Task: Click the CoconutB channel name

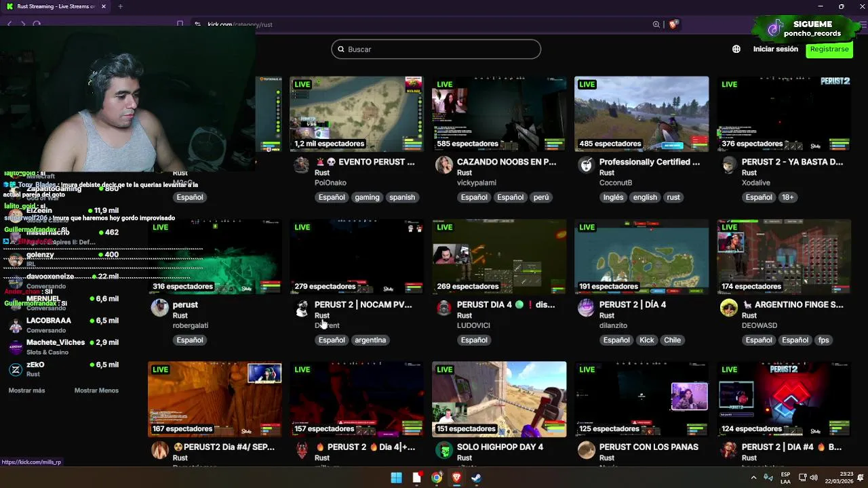Action: pos(616,183)
